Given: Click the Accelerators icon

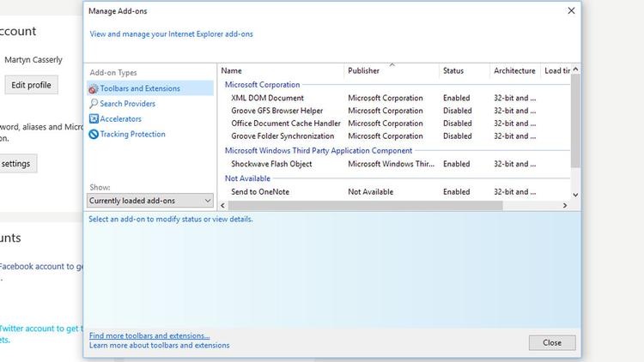Looking at the screenshot, I should pos(94,119).
